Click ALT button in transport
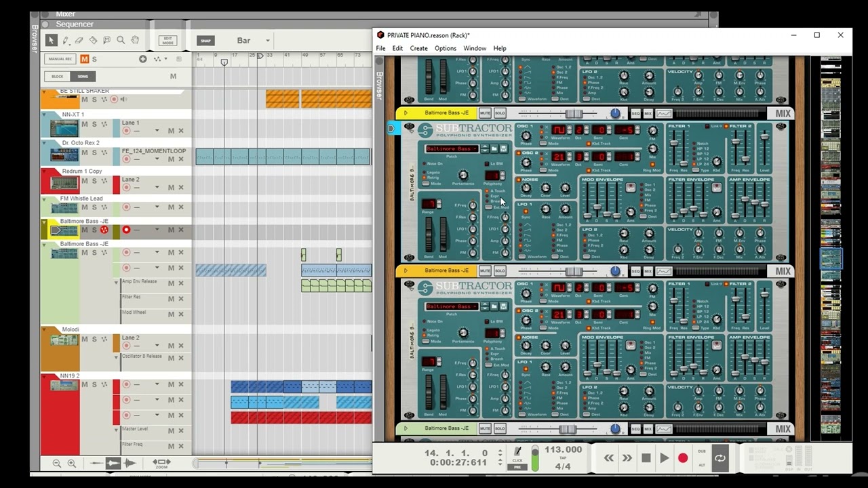This screenshot has height=488, width=868. tap(702, 465)
